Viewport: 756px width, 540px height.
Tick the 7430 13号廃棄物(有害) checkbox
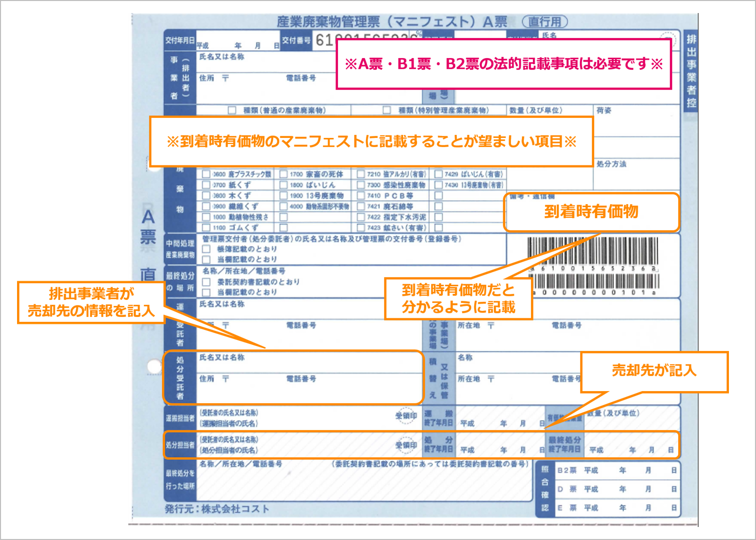pos(439,185)
